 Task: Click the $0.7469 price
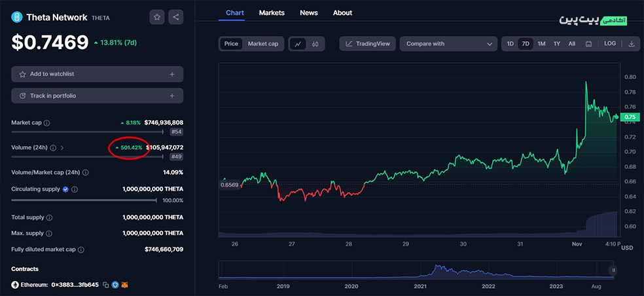pos(50,43)
